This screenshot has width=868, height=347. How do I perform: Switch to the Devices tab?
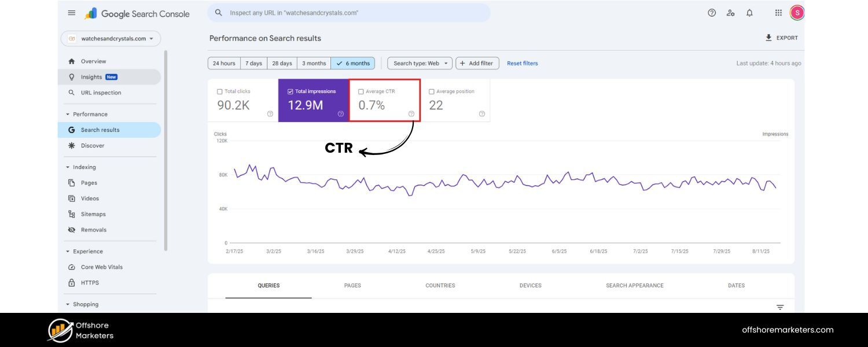[530, 285]
